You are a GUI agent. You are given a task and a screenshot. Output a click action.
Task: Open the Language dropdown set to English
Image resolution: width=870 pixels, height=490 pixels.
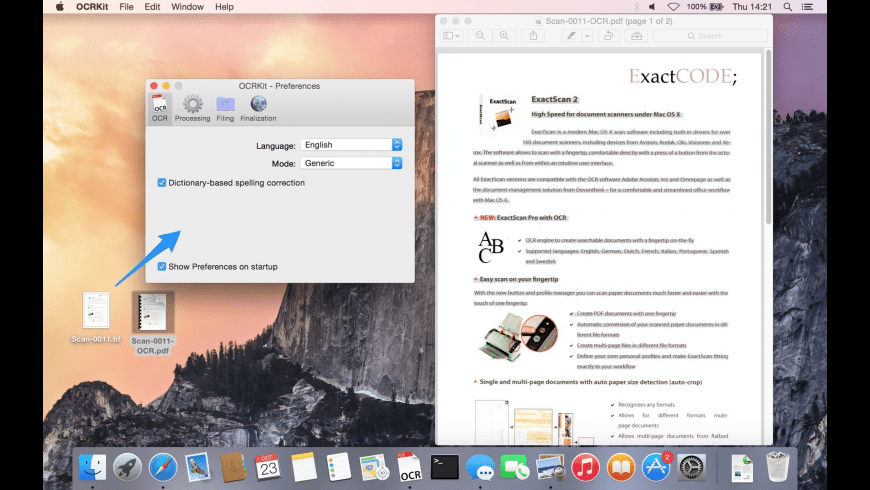pos(351,145)
